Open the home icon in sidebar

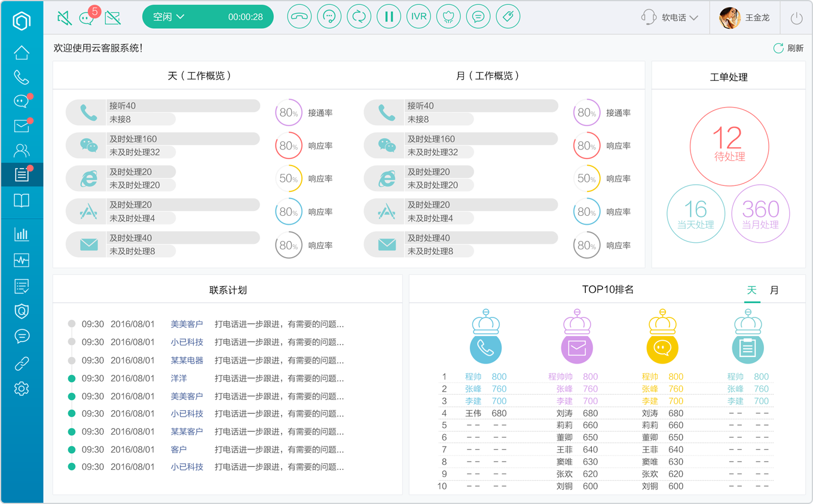(22, 53)
